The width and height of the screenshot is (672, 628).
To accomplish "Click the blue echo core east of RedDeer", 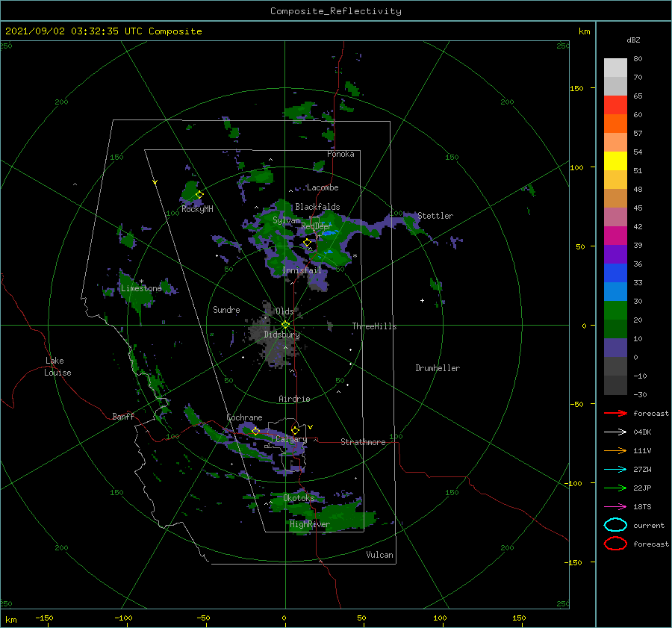I will 329,233.
